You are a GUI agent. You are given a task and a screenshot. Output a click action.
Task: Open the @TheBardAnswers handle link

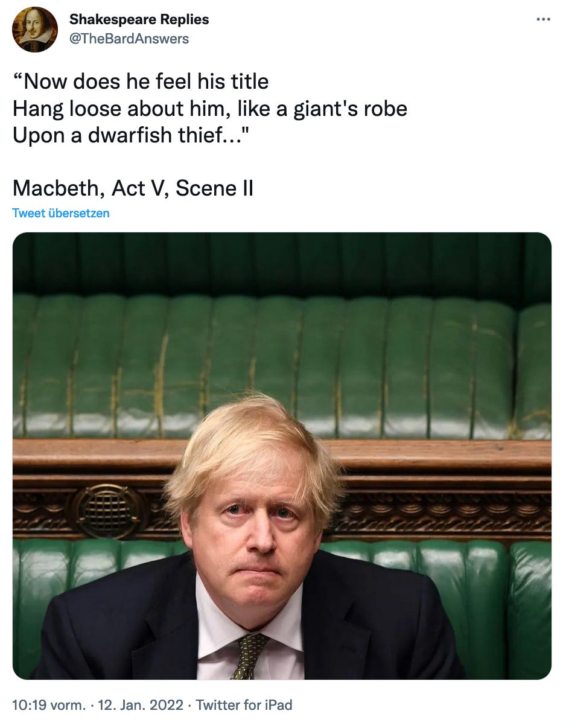(x=129, y=39)
